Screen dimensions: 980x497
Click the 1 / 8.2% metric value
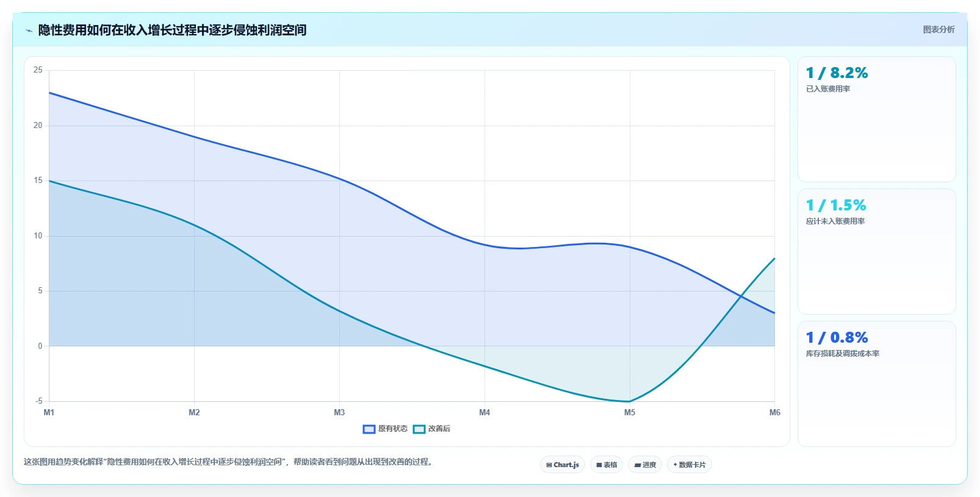coord(837,73)
